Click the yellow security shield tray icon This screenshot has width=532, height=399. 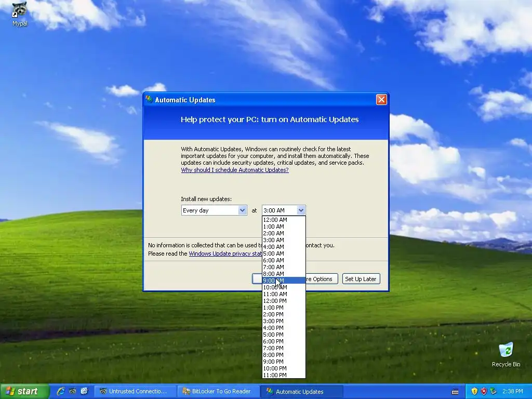474,391
